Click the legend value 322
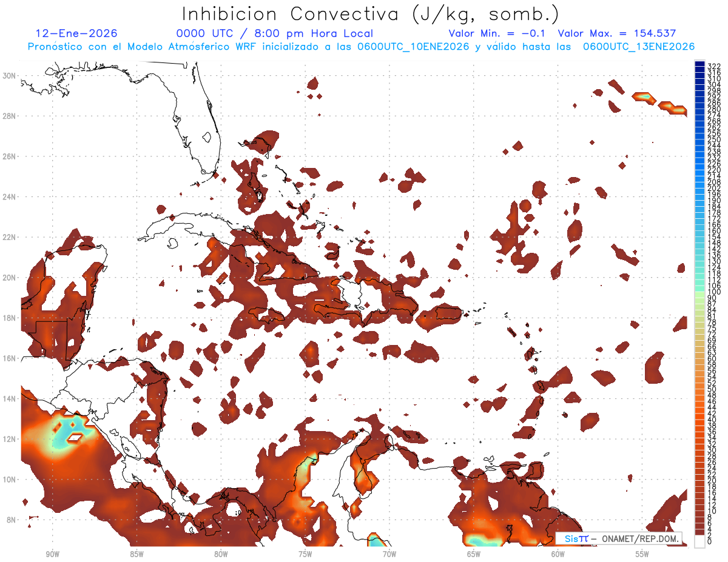Image resolution: width=728 pixels, height=562 pixels. (714, 66)
